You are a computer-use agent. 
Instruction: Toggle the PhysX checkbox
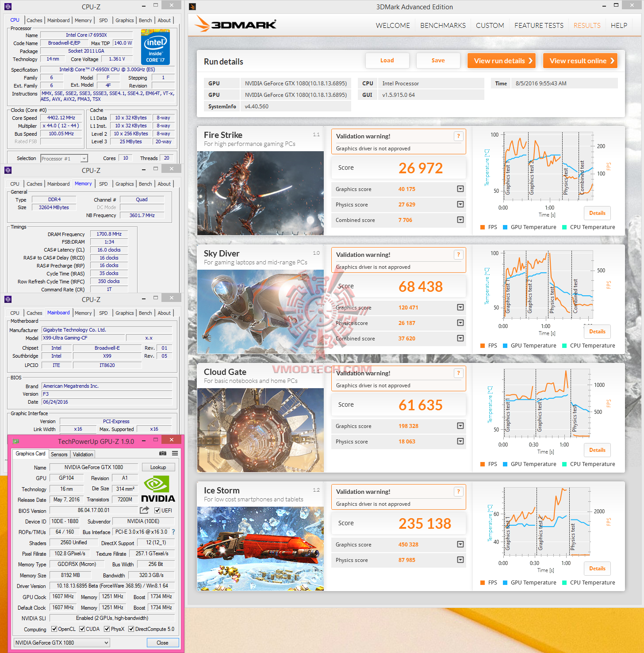coord(107,629)
